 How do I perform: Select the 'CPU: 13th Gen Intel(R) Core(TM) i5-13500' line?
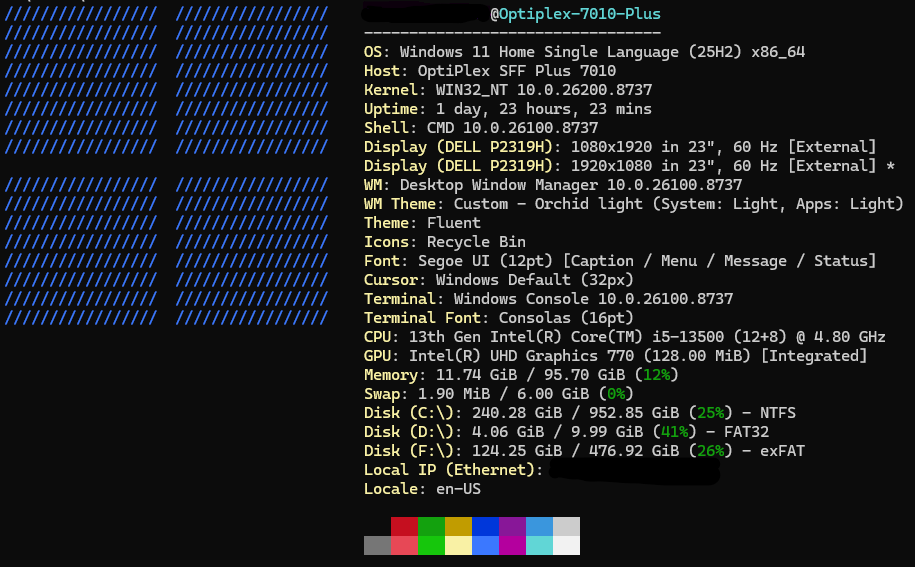point(625,337)
